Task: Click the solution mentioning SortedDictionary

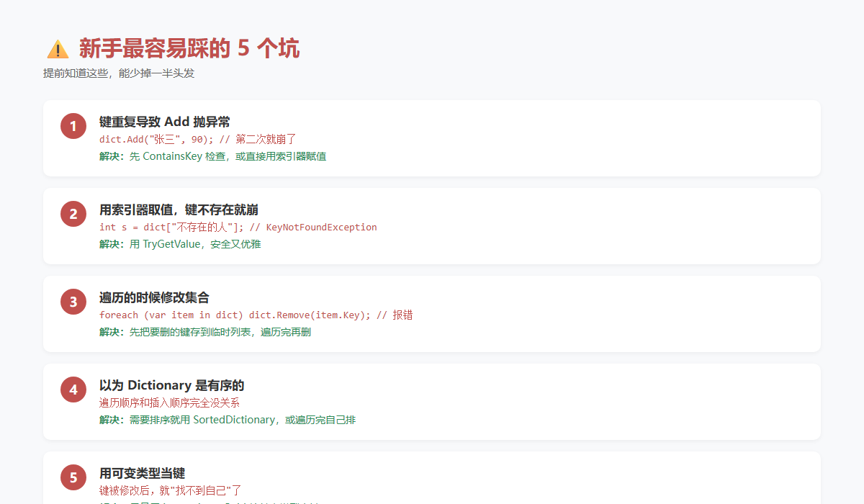Action: pyautogui.click(x=228, y=420)
